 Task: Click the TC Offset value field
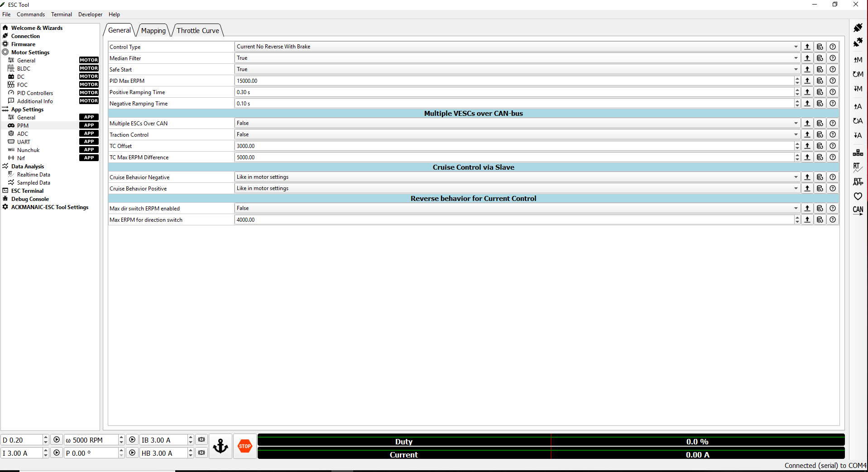513,146
